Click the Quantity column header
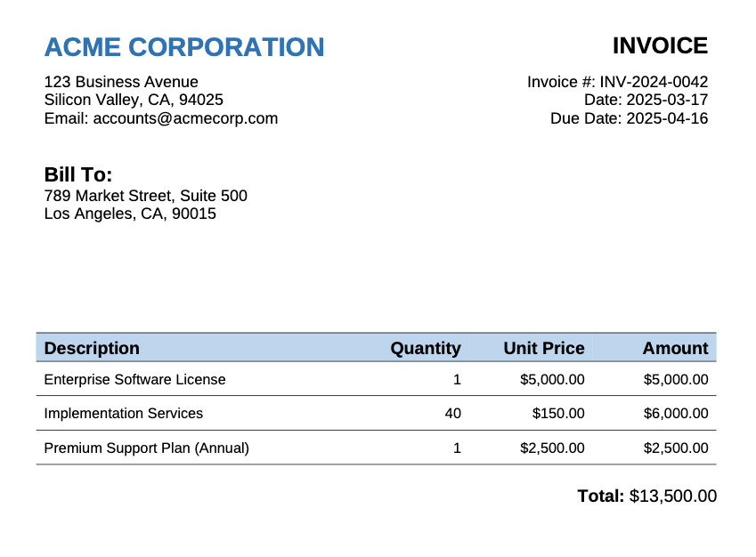Screen dimensions: 756x557 pos(426,348)
